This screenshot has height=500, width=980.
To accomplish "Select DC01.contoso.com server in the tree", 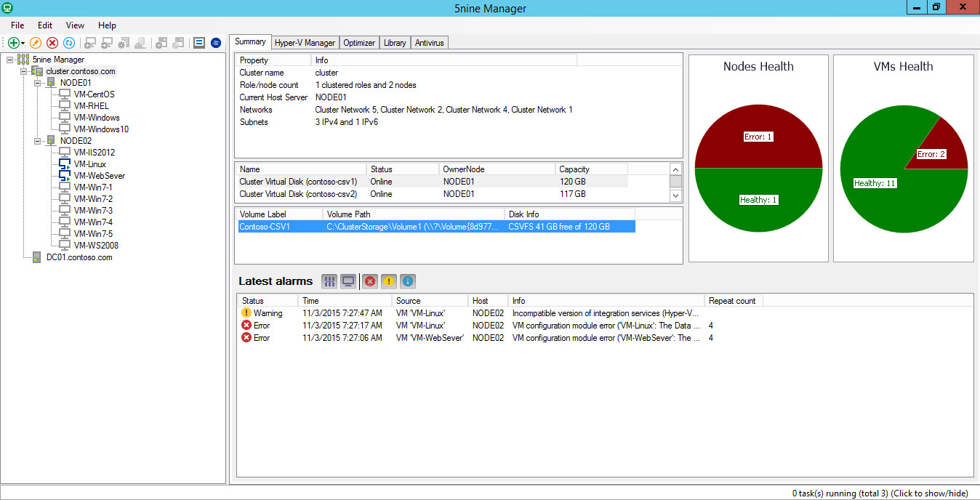I will (79, 257).
